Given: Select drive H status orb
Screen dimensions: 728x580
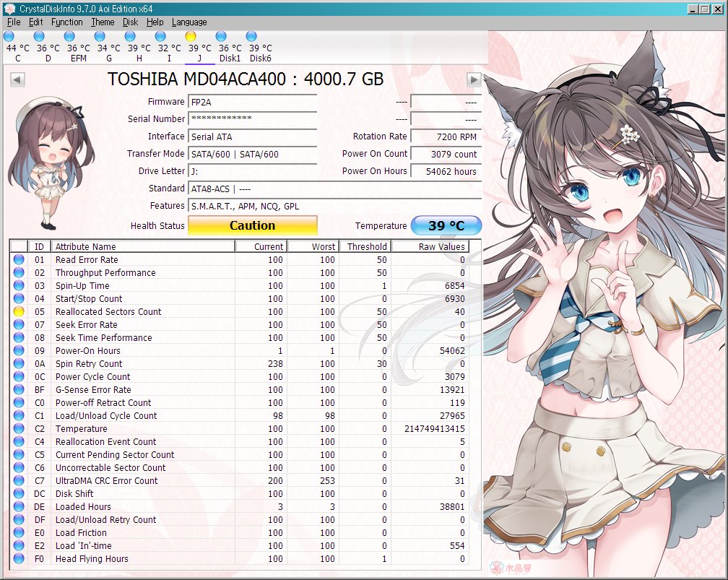Looking at the screenshot, I should (130, 36).
